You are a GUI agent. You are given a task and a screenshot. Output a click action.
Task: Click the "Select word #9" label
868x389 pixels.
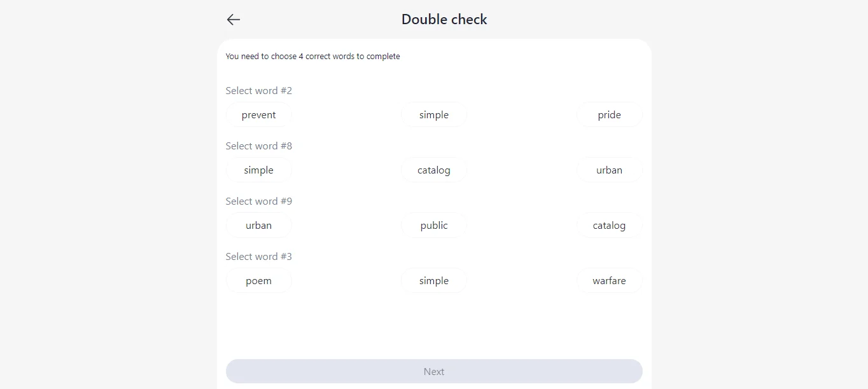[x=258, y=201]
